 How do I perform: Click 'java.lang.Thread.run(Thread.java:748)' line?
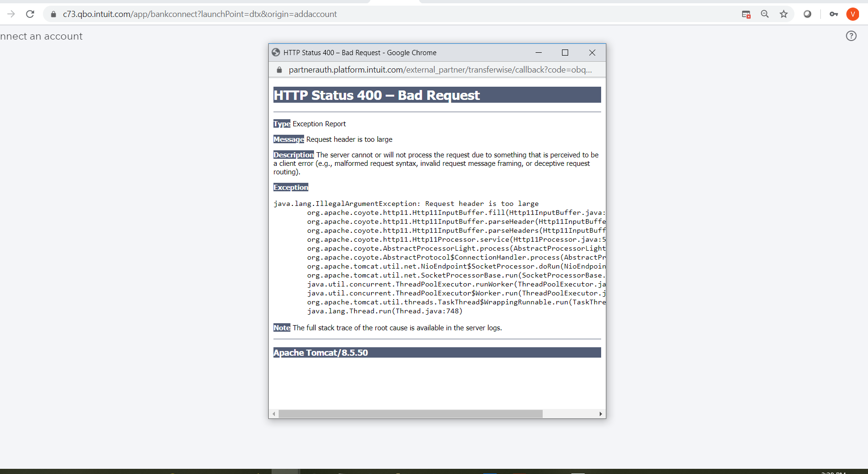pyautogui.click(x=385, y=311)
